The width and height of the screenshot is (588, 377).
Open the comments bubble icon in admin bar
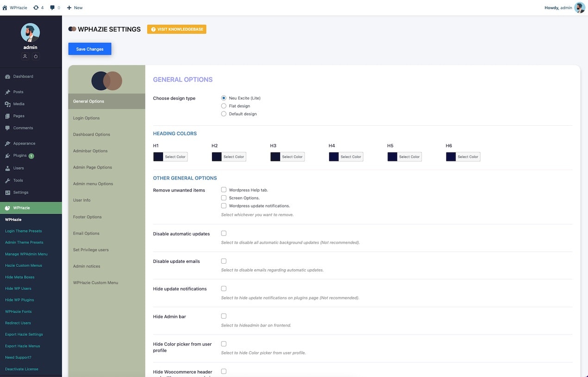coord(52,8)
